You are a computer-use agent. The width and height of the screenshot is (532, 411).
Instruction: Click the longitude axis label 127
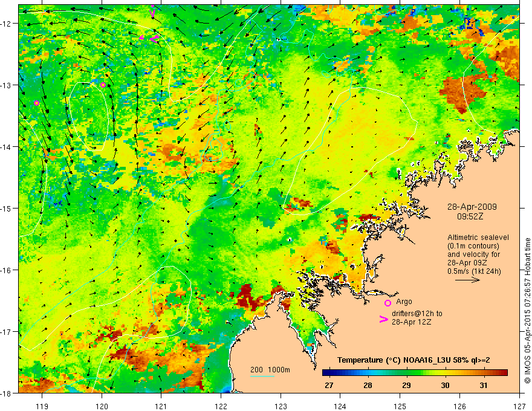point(519,406)
